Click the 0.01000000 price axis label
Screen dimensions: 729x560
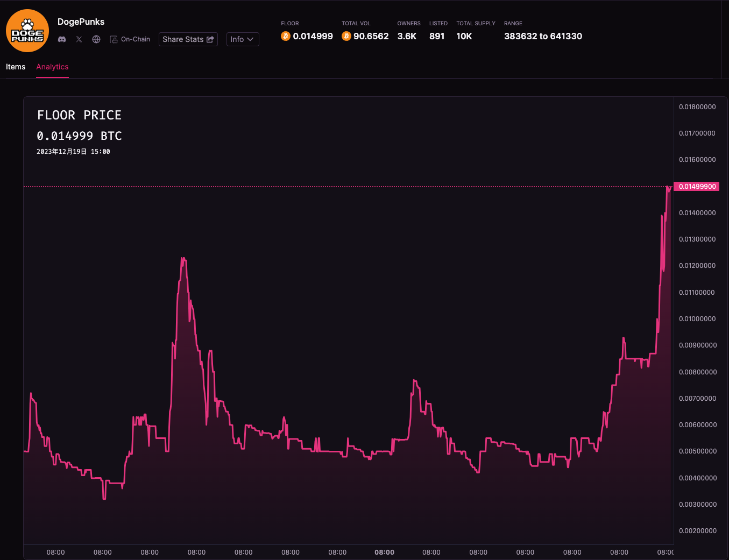point(697,319)
